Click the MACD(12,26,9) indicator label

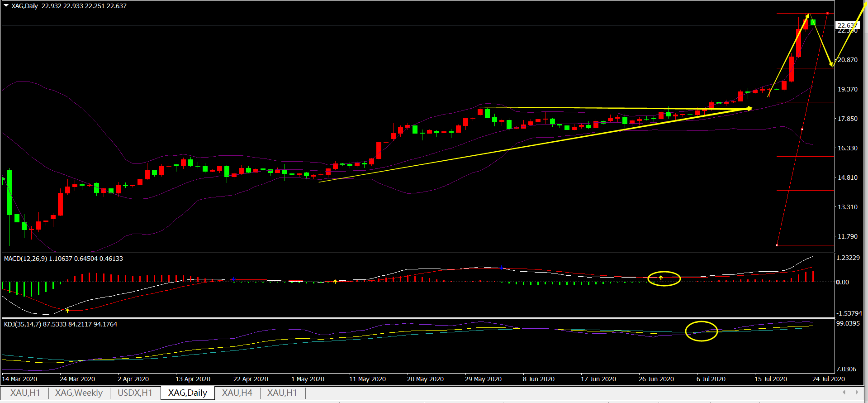[63, 259]
